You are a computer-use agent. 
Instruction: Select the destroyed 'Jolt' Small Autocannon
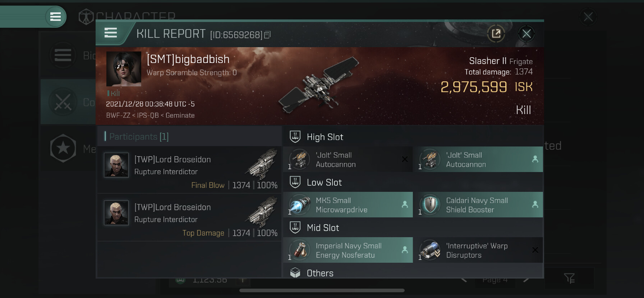(348, 159)
